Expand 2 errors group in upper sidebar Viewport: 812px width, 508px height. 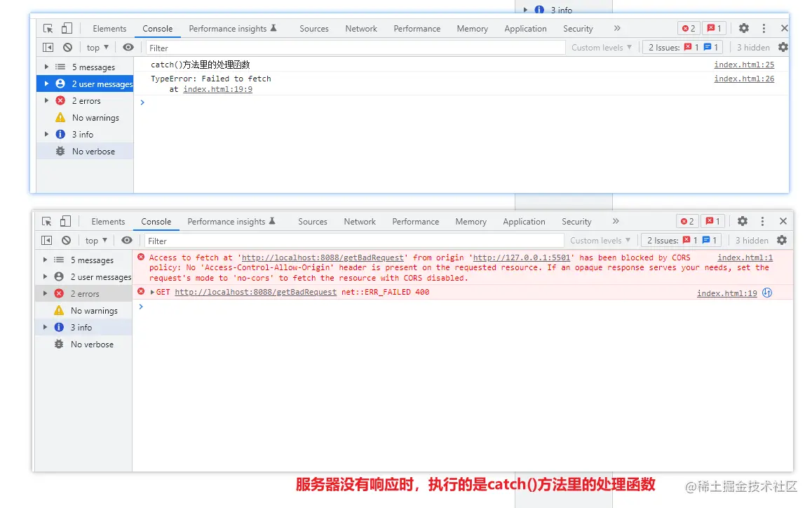point(46,100)
